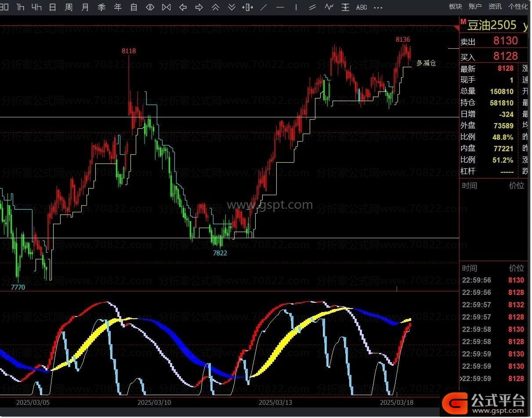Click the 卖出 price 8130
This screenshot has width=532, height=418.
tap(505, 40)
